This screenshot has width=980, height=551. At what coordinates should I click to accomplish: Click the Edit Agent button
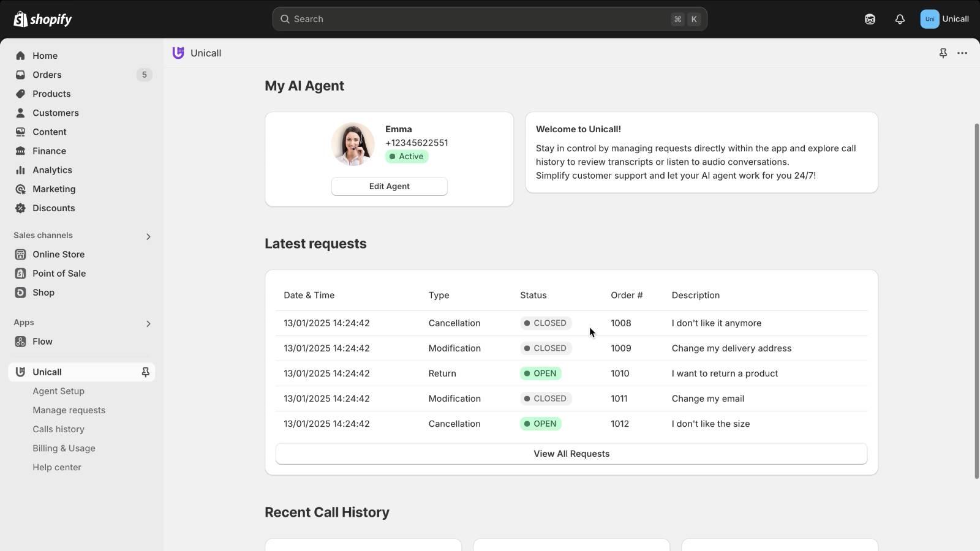click(x=389, y=186)
